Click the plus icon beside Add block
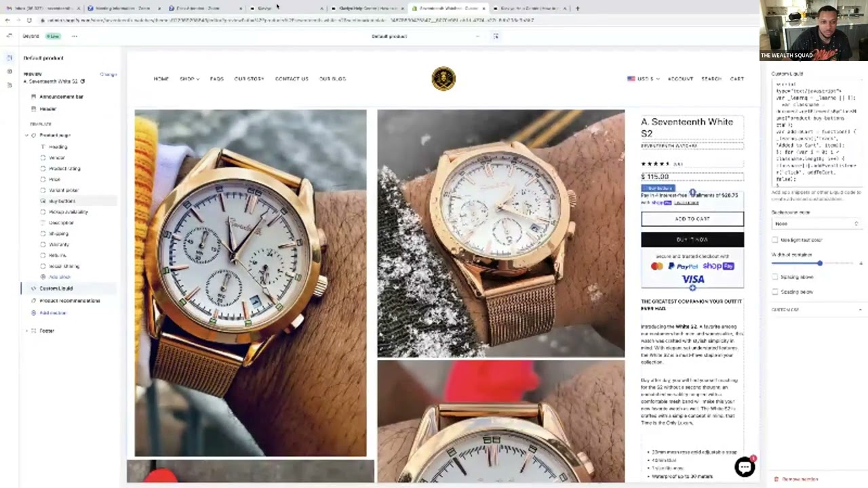Screen dimensions: 868x488 [43, 277]
